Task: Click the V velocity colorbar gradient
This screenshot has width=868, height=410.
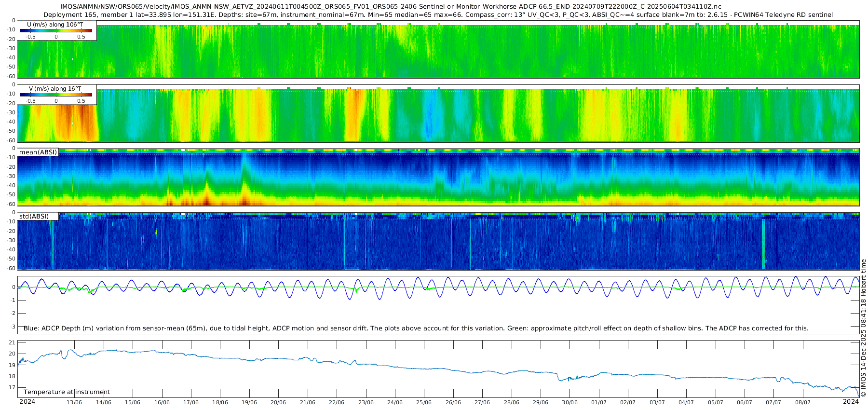Action: 56,95
